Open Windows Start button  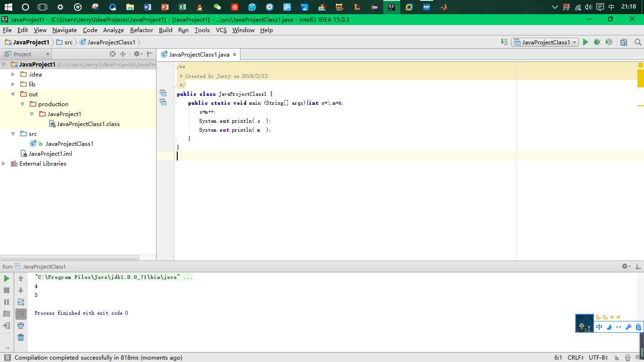(8, 7)
